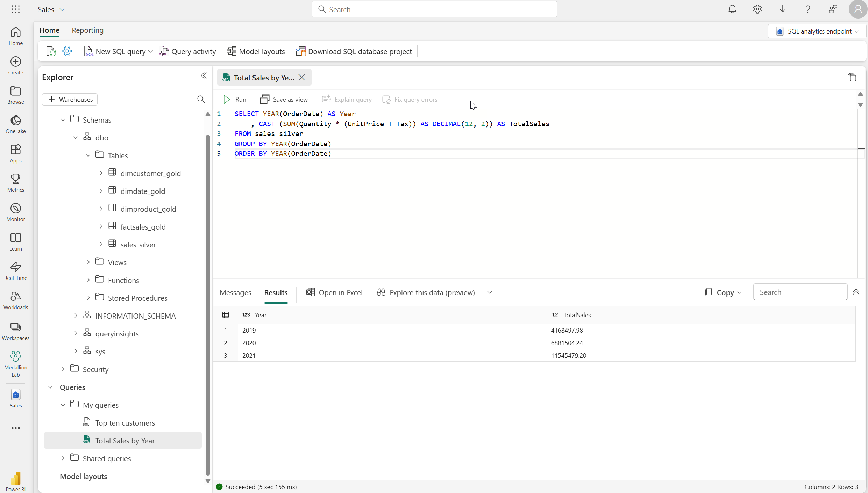
Task: Expand the Views folder
Action: (x=88, y=262)
